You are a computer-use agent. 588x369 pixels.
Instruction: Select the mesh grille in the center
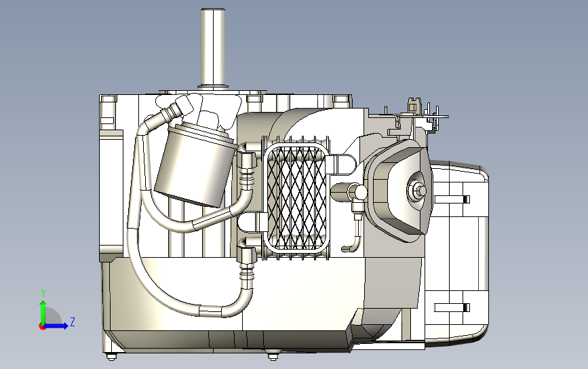pos(296,197)
